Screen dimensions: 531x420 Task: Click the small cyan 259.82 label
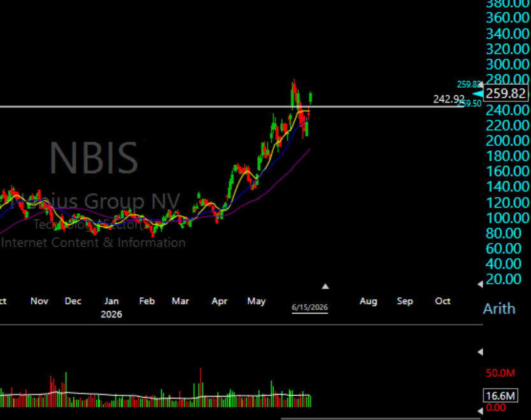click(x=469, y=84)
